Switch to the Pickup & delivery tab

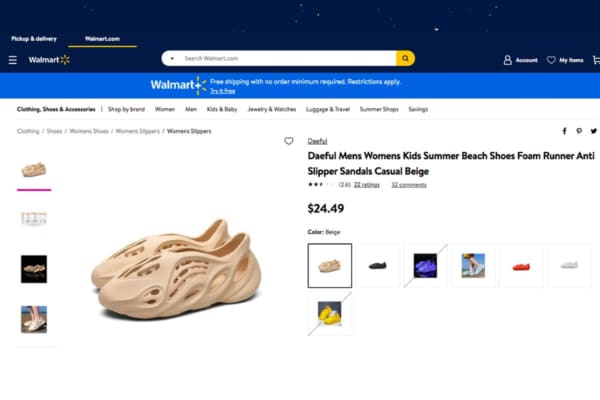coord(34,39)
